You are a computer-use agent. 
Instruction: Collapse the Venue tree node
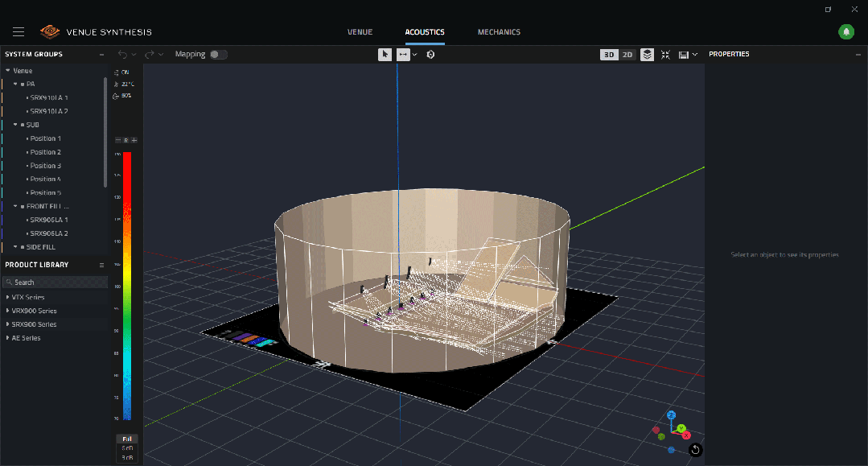tap(8, 70)
